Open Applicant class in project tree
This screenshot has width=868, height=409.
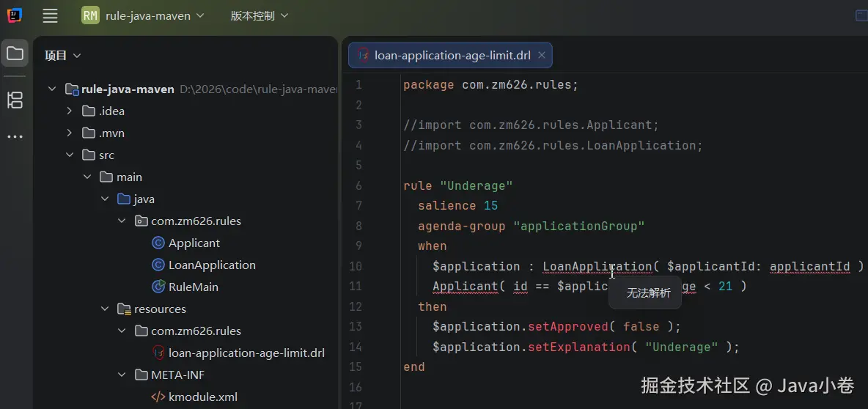click(x=194, y=243)
